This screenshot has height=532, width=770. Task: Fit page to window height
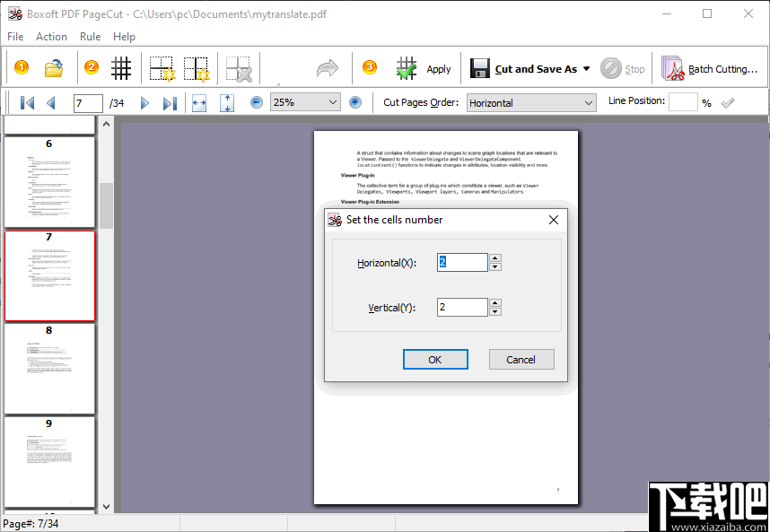tap(226, 102)
